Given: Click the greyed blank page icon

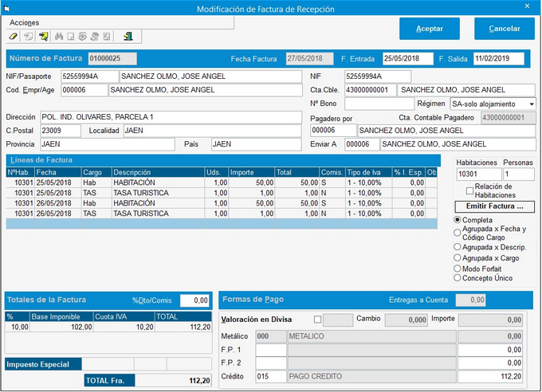Looking at the screenshot, I should click(71, 36).
